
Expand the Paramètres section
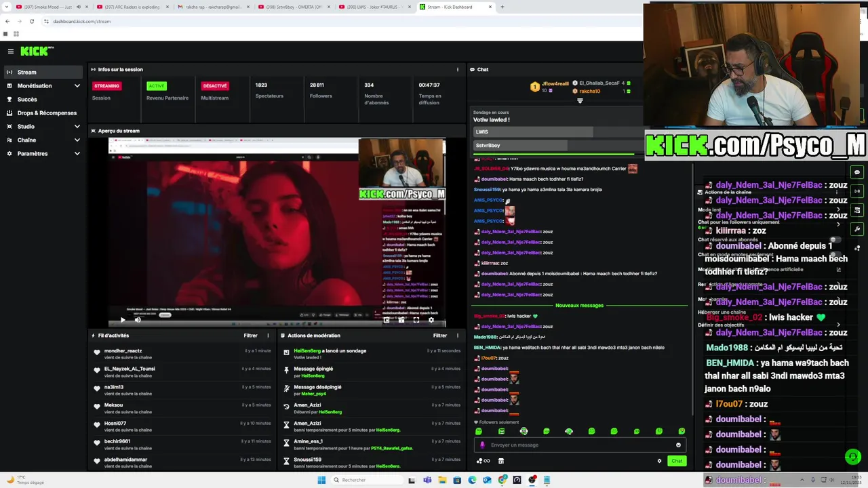(42, 154)
